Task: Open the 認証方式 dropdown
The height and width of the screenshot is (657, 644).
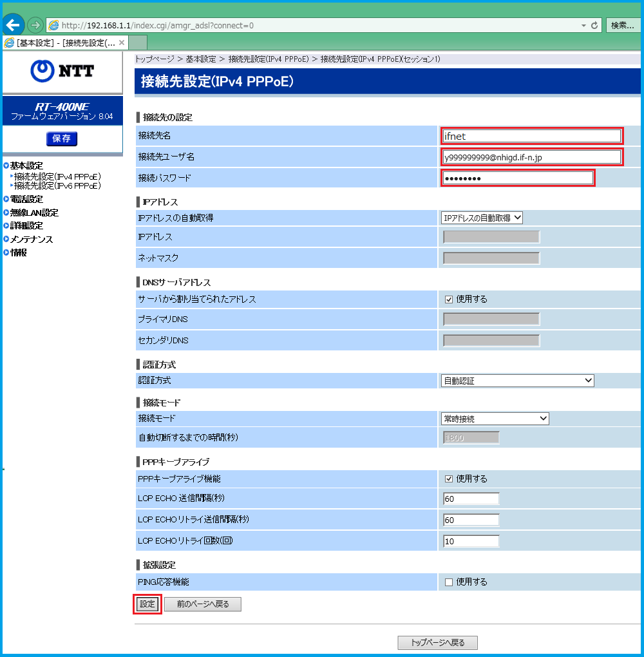Action: coord(518,381)
